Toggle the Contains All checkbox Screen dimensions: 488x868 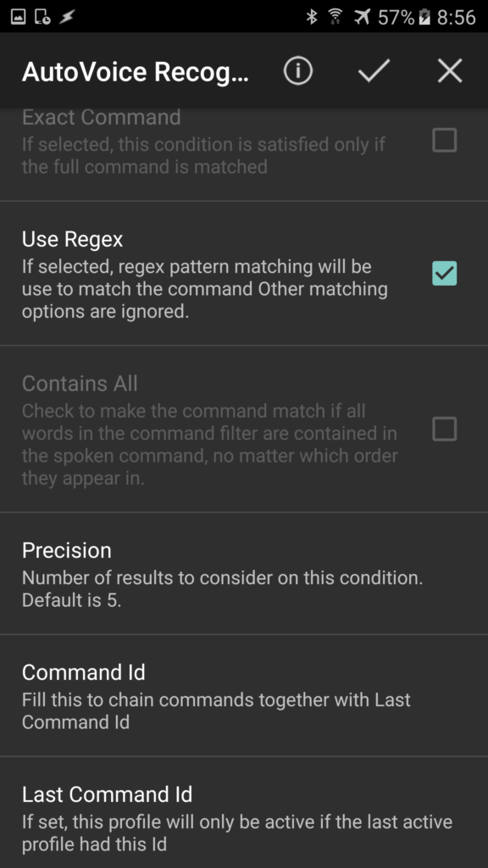click(444, 429)
